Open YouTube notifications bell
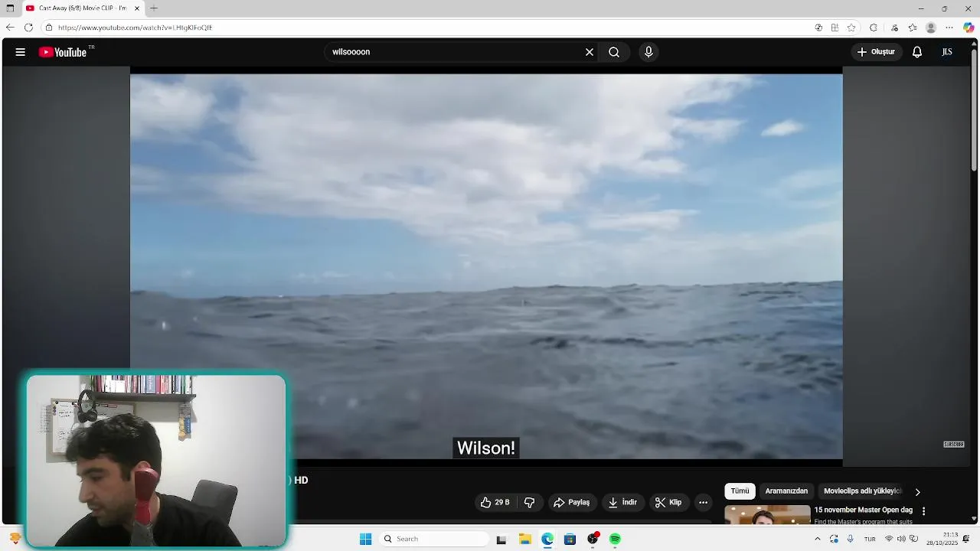Image resolution: width=980 pixels, height=551 pixels. coord(917,52)
